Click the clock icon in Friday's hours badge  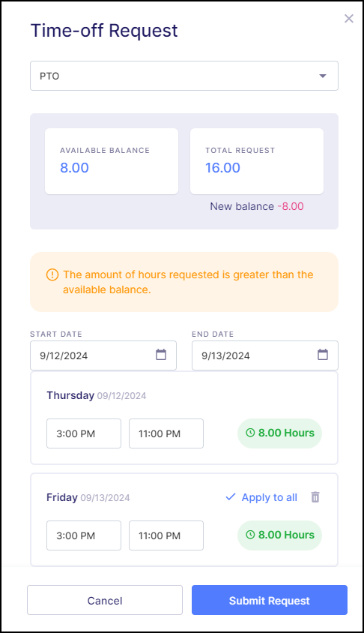pyautogui.click(x=250, y=535)
